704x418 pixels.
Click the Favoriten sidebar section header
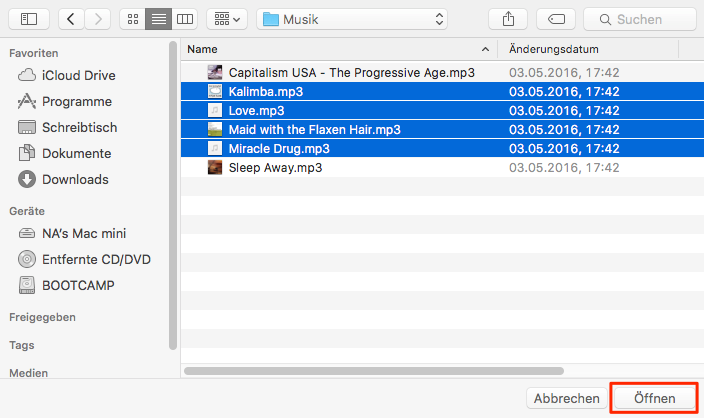tap(34, 53)
